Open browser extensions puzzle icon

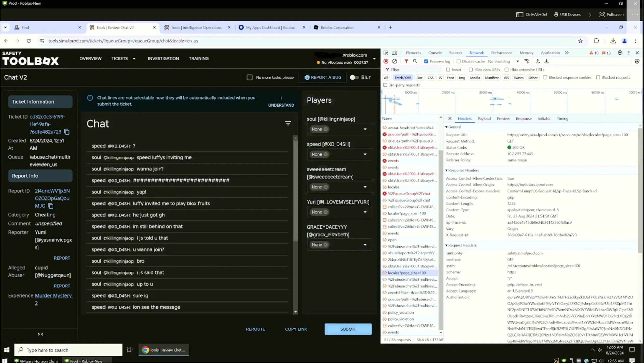596,41
